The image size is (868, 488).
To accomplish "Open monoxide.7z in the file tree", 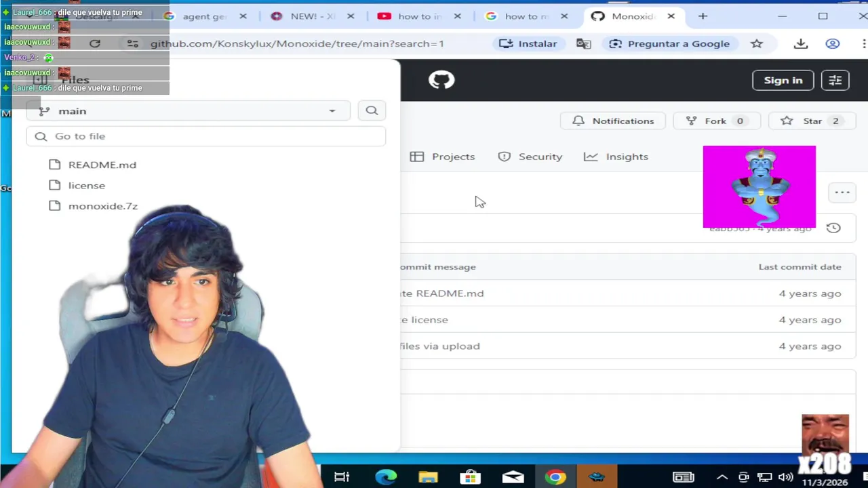I will (x=103, y=206).
